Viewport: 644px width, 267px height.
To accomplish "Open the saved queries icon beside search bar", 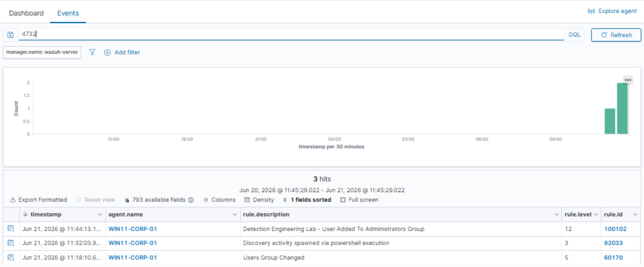I will tap(10, 35).
